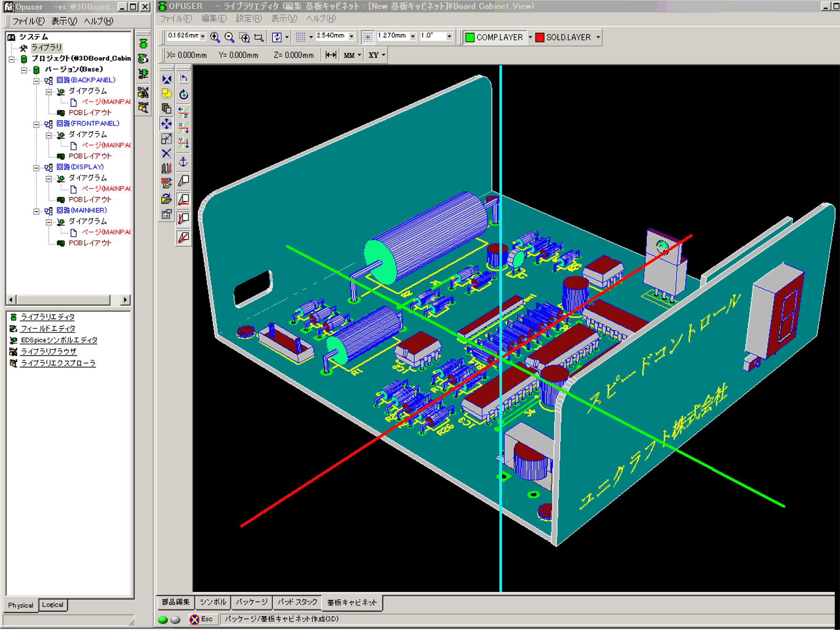Click the green COMP.LAYER color swatch
The width and height of the screenshot is (840, 630).
point(470,37)
